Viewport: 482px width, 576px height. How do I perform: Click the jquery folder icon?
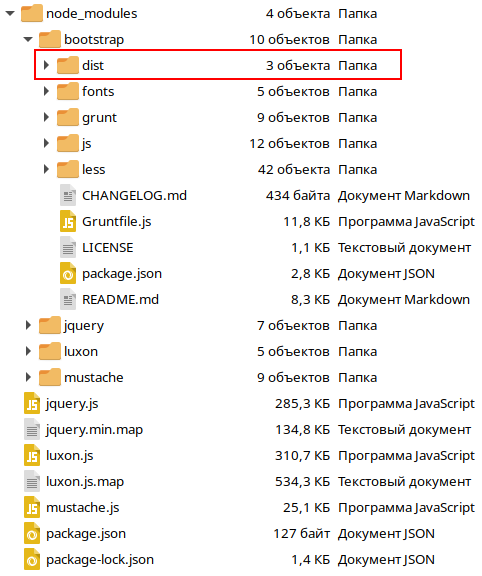tap(50, 325)
